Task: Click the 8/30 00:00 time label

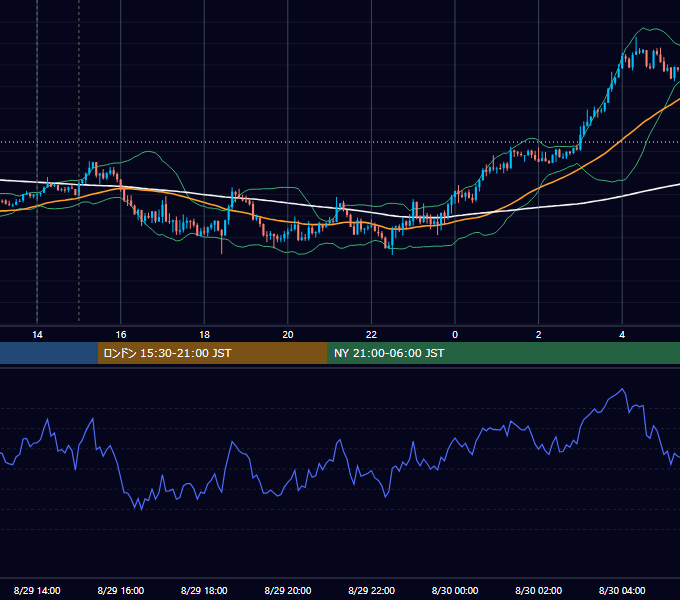Action: pos(455,590)
